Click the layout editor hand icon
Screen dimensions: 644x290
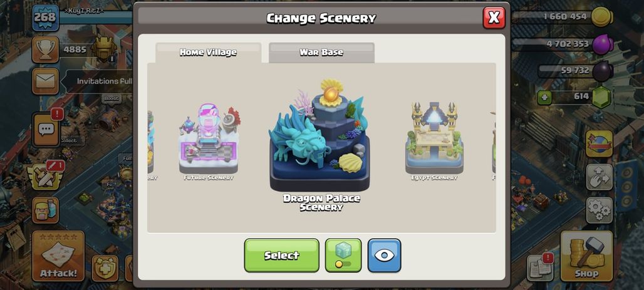[600, 177]
